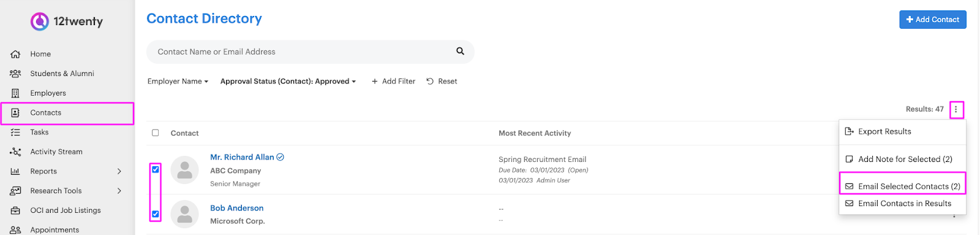The height and width of the screenshot is (235, 980).
Task: Click the Contacts address book icon
Action: coord(15,113)
